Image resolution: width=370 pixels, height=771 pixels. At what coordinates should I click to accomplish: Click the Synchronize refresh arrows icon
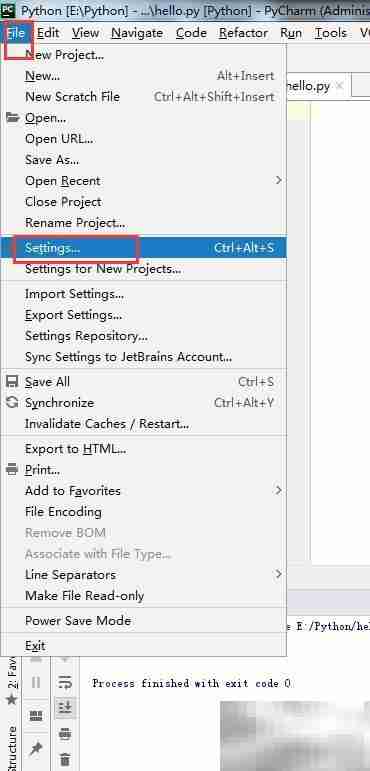click(12, 402)
